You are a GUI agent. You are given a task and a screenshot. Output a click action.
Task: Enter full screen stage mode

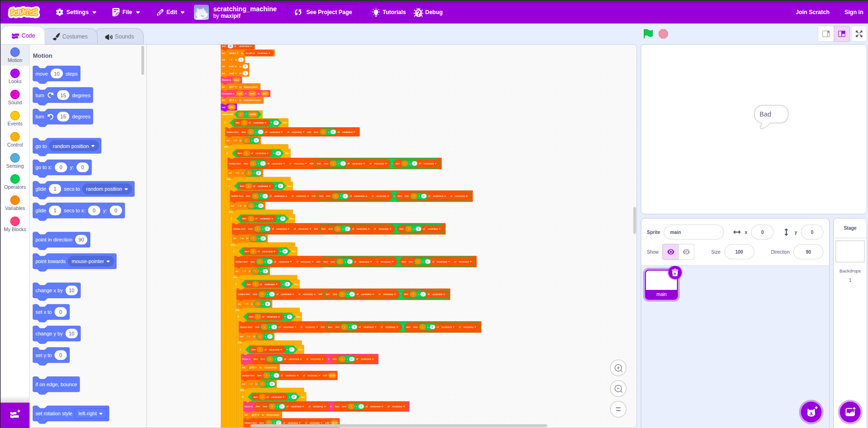859,34
